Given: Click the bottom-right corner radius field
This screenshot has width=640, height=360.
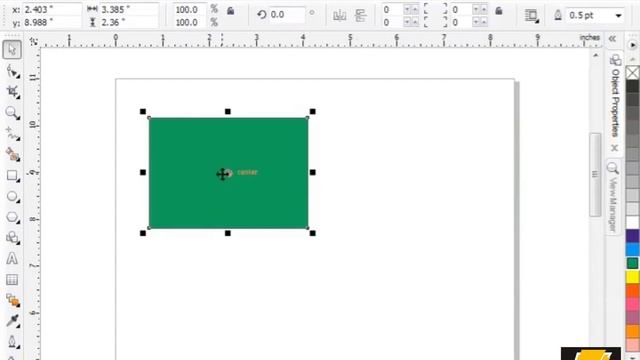Looking at the screenshot, I should (x=462, y=22).
